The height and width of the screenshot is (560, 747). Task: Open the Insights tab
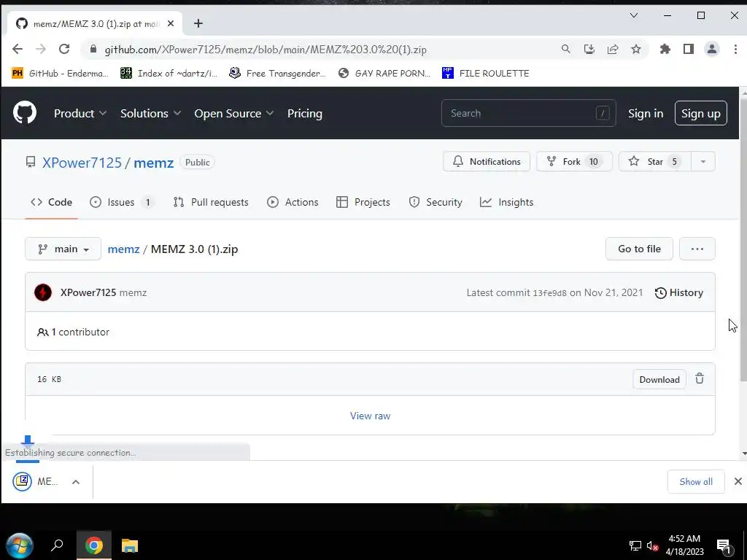pos(506,202)
